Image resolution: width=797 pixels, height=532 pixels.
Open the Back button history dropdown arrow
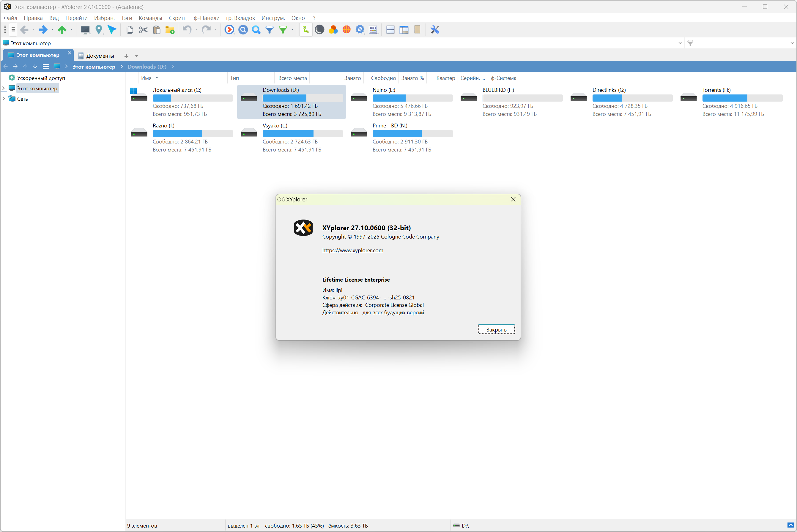pyautogui.click(x=33, y=30)
